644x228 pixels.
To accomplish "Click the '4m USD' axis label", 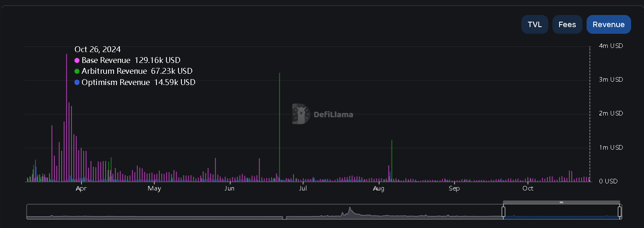I will (x=611, y=45).
